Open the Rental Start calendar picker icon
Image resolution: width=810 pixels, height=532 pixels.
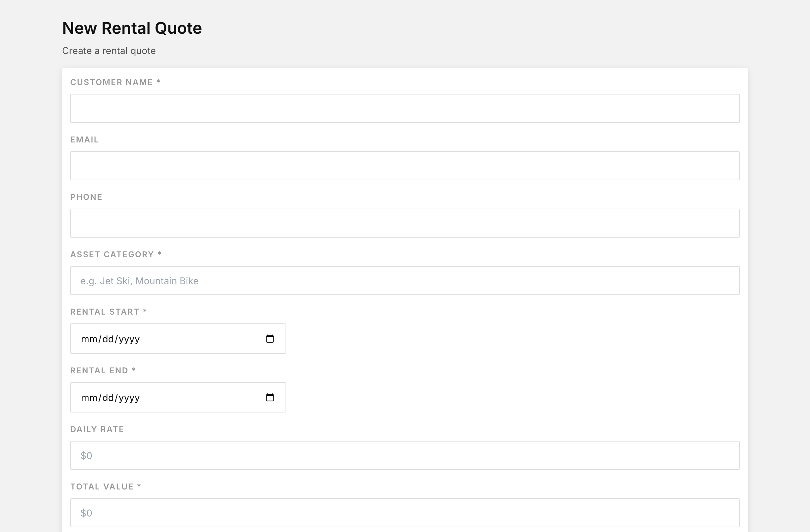click(x=270, y=339)
